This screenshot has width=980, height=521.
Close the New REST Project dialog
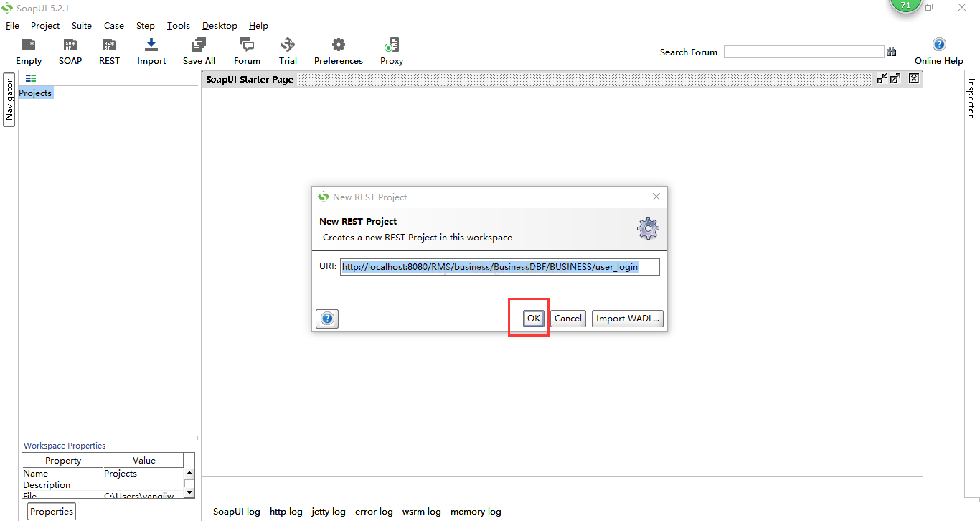tap(656, 197)
